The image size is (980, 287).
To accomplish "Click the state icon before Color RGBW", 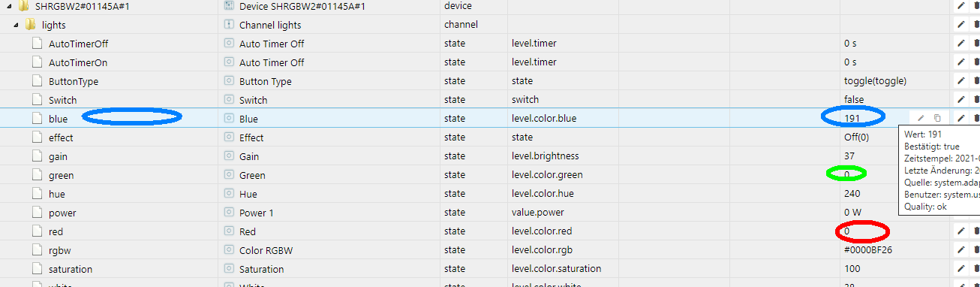I will pyautogui.click(x=230, y=250).
